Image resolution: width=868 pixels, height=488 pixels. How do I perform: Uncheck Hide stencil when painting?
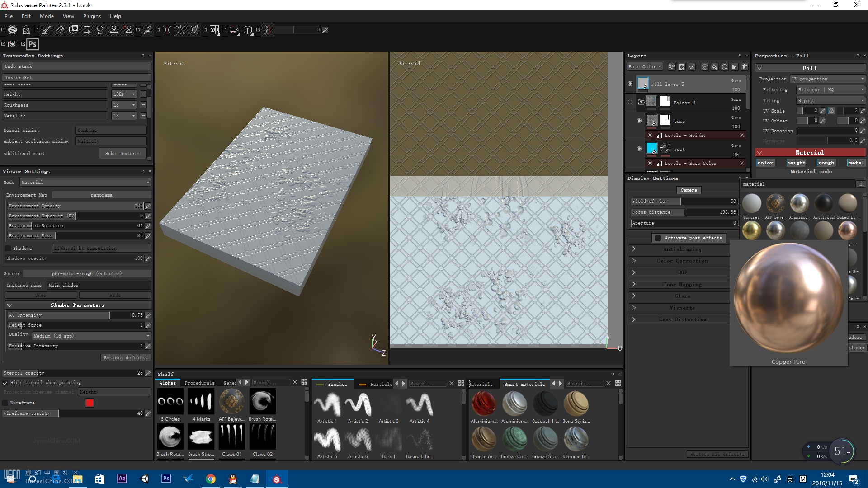point(5,382)
